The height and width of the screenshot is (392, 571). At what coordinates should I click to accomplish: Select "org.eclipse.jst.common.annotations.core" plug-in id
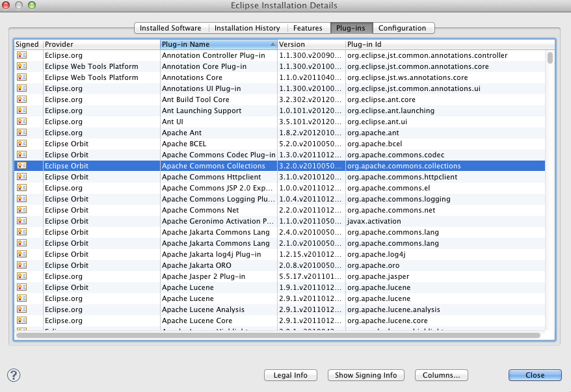coord(418,66)
